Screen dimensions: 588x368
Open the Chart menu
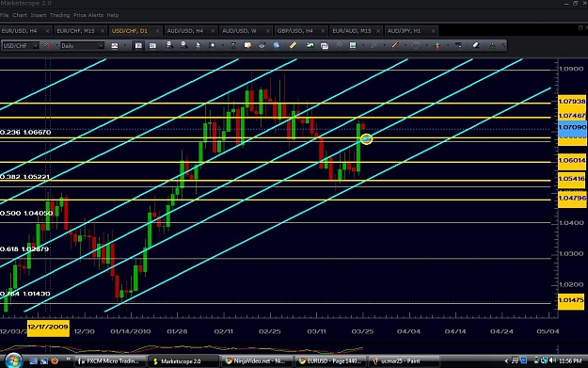pyautogui.click(x=20, y=15)
